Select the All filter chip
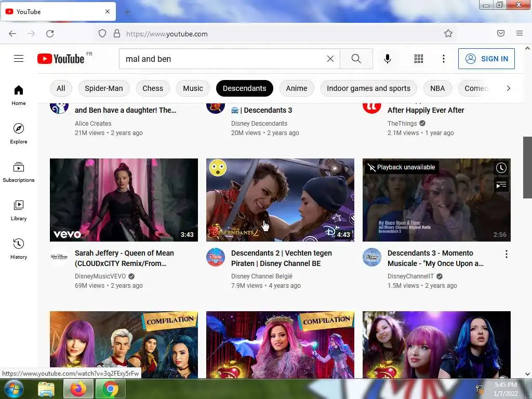Screen dimensions: 532x399 click(x=61, y=88)
